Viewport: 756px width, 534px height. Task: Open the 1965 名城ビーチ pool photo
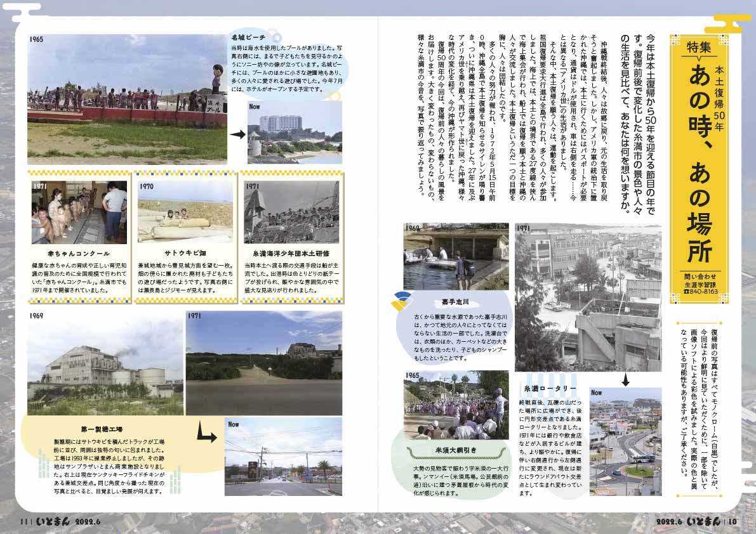tap(128, 99)
